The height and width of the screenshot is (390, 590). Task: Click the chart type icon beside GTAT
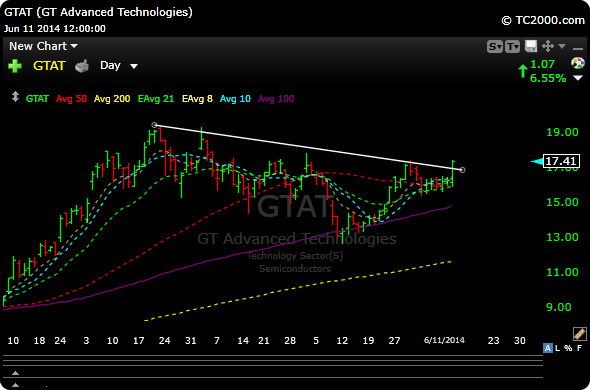[82, 66]
